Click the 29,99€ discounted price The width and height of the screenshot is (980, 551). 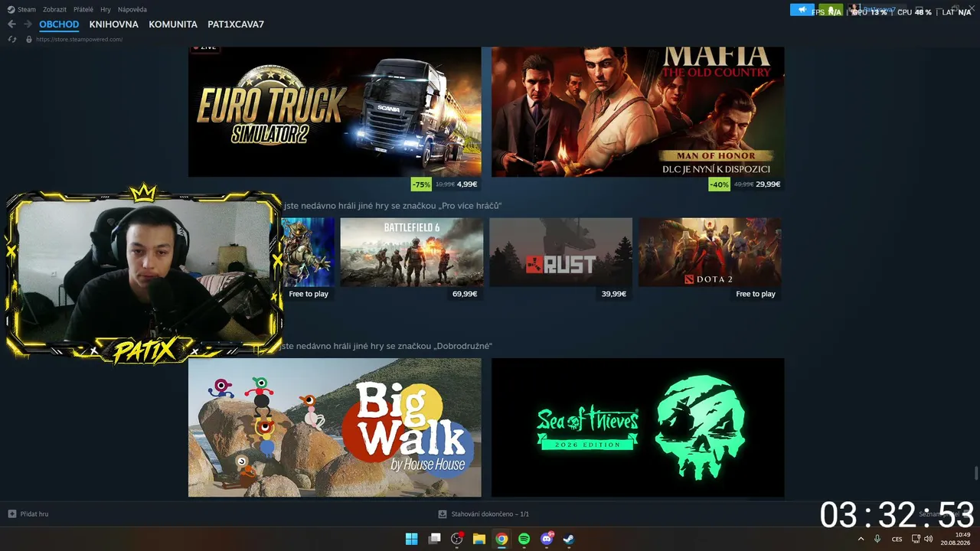(x=768, y=184)
